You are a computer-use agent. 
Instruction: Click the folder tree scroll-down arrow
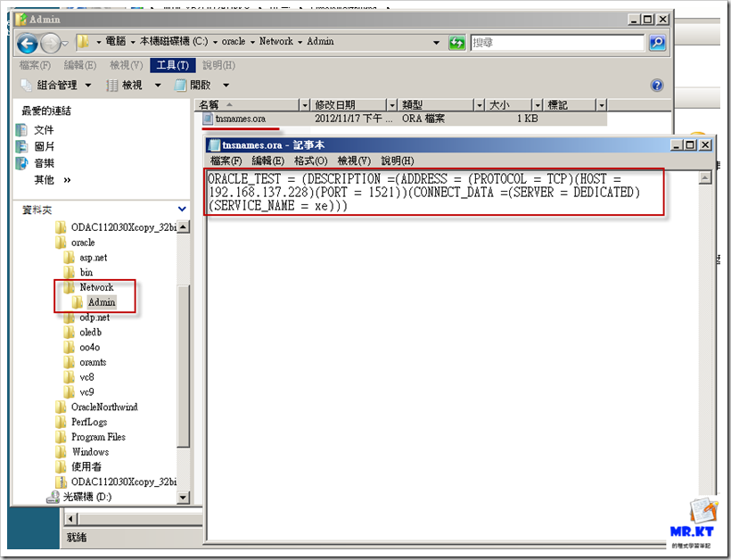pos(184,498)
